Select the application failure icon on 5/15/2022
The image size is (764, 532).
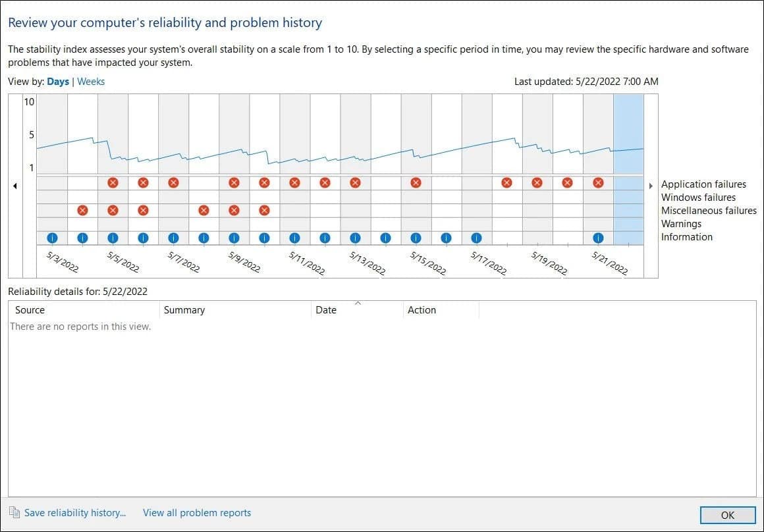tap(416, 182)
